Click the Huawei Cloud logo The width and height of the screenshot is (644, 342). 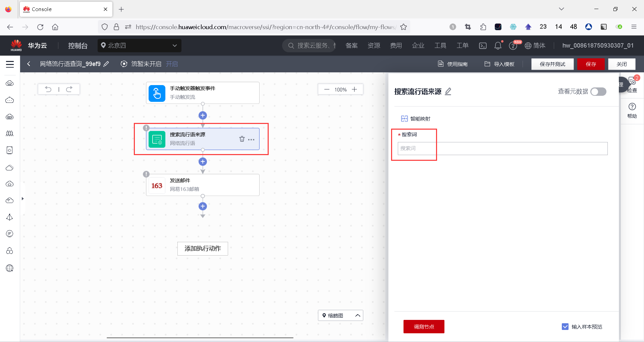click(x=16, y=45)
